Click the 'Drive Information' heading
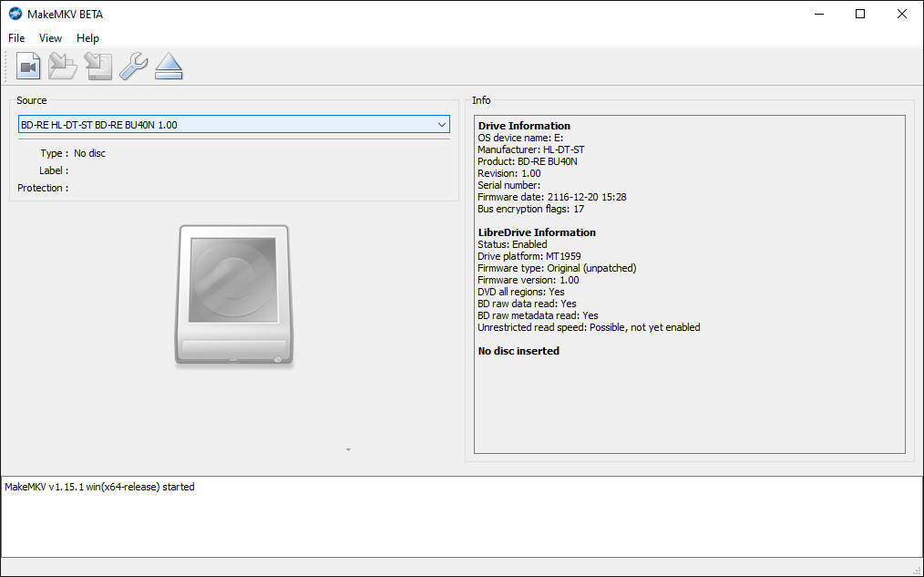 point(524,126)
